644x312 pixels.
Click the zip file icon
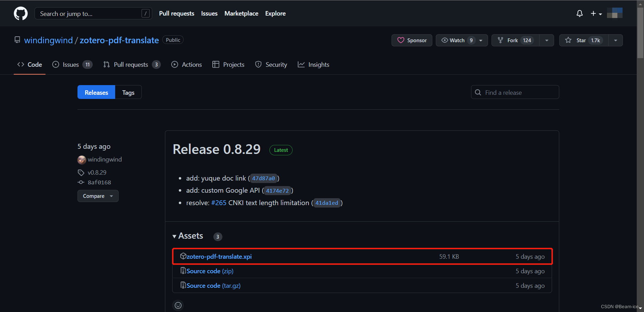click(183, 270)
